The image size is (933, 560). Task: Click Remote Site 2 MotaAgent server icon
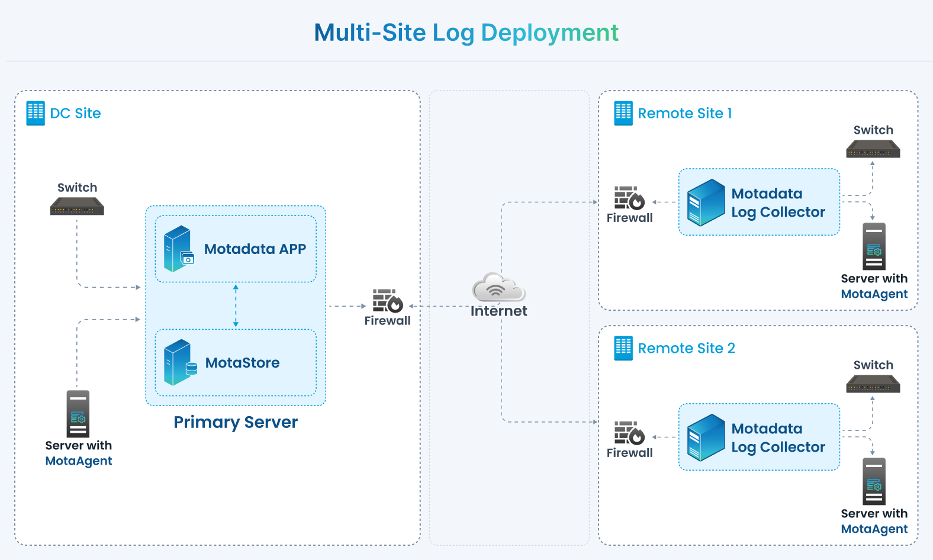pos(874,481)
